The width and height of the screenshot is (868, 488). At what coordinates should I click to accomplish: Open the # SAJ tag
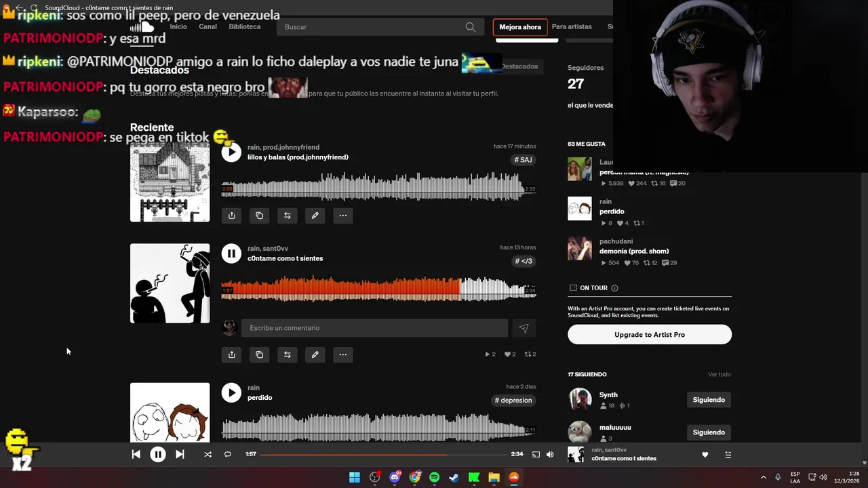pyautogui.click(x=523, y=160)
